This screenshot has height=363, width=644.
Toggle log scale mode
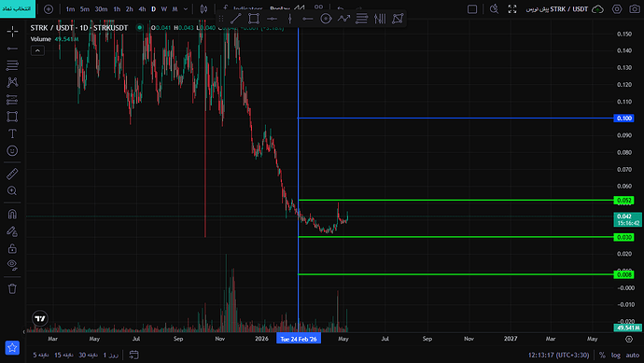[x=616, y=355]
